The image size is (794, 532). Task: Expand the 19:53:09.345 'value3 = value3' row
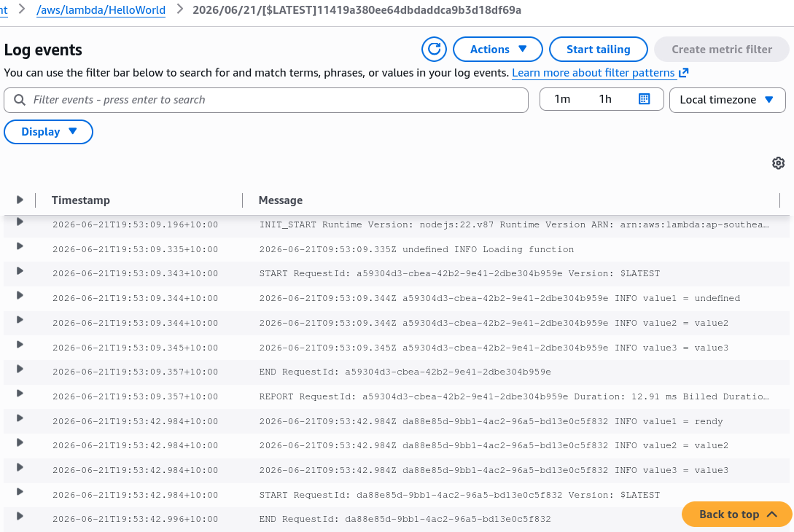[x=20, y=345]
